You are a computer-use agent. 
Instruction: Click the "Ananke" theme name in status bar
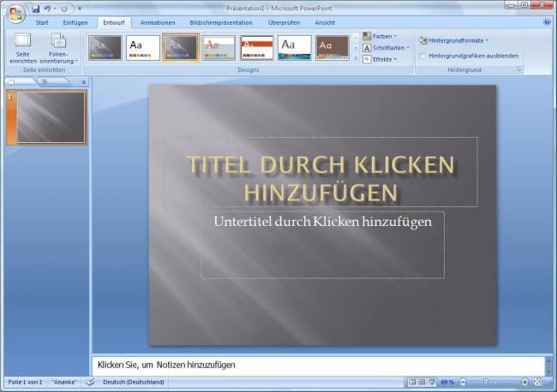pos(64,382)
